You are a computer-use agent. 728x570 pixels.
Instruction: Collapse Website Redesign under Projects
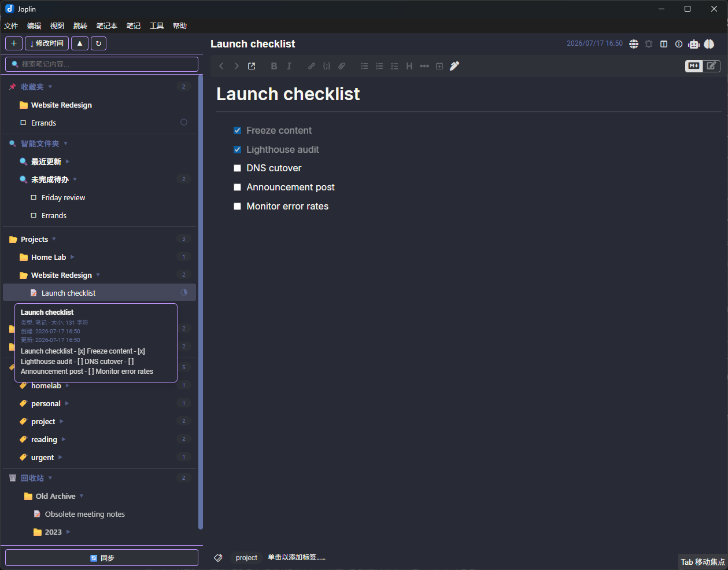click(x=98, y=275)
